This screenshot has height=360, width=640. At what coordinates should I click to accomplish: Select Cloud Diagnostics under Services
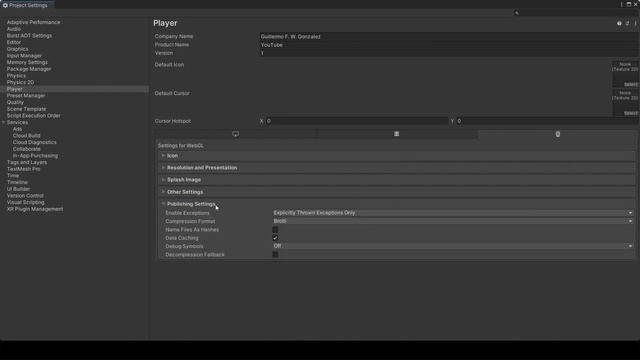(x=35, y=142)
